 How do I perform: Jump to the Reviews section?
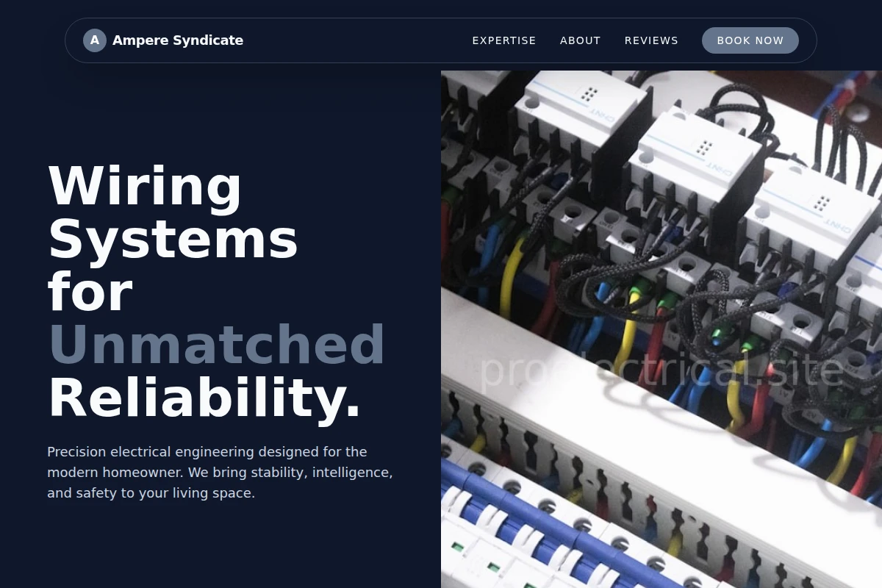click(x=651, y=40)
